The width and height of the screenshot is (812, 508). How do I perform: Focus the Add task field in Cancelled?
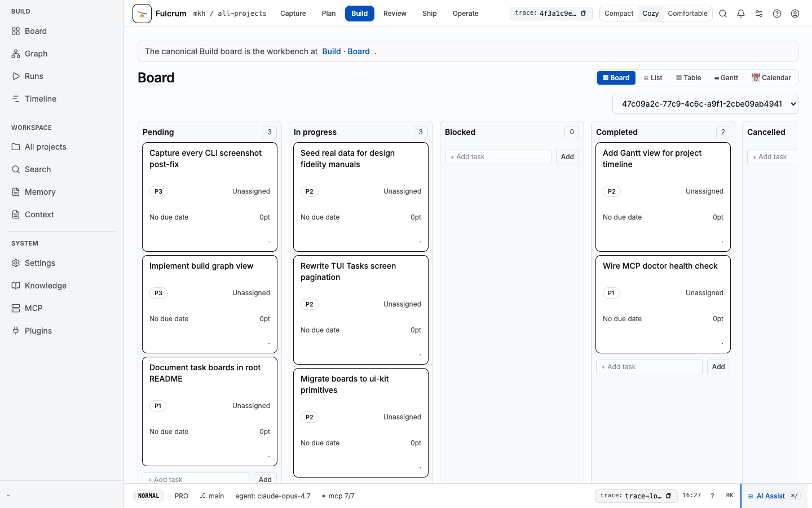(773, 157)
